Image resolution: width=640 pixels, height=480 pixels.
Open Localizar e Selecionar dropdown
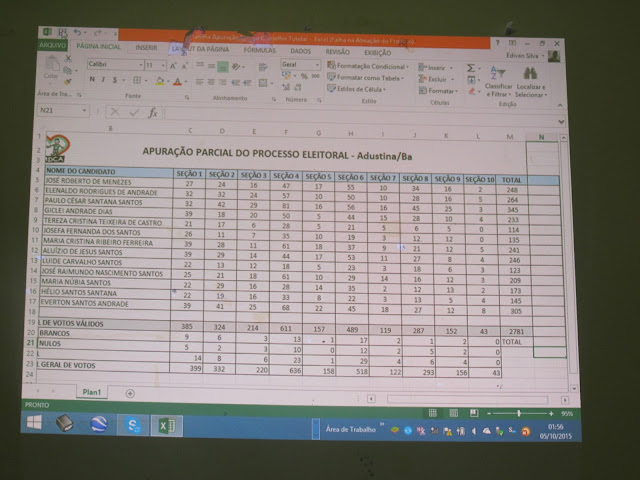530,83
